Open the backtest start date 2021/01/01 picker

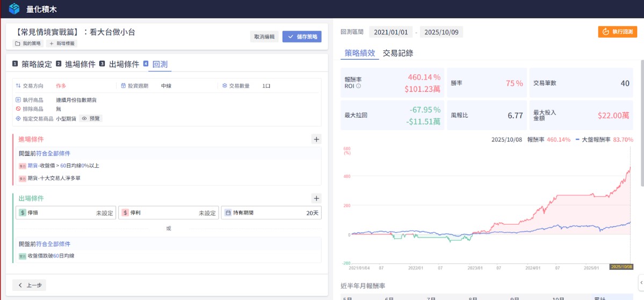390,32
